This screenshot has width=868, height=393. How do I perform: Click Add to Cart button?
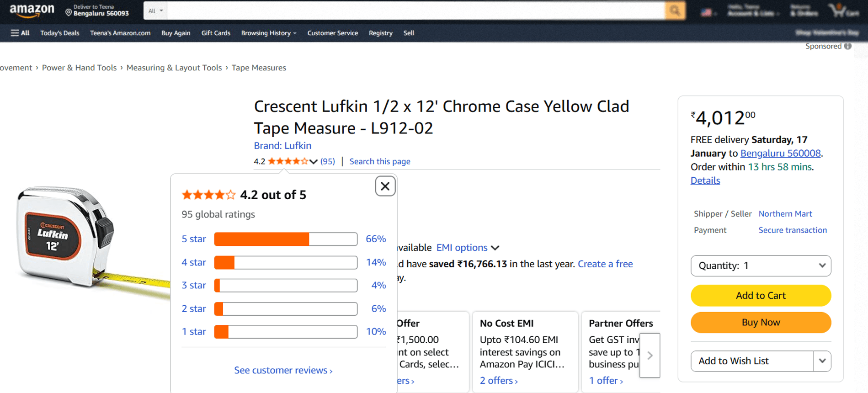click(x=761, y=296)
